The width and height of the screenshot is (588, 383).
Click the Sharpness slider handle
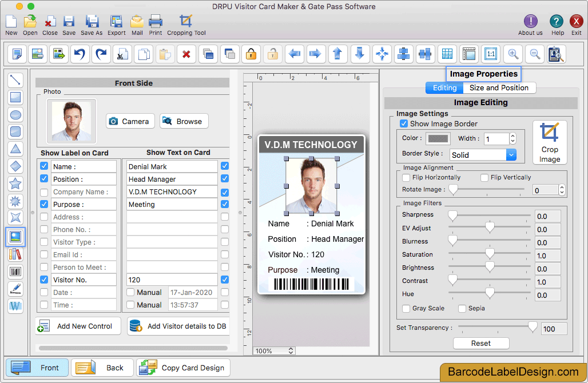pos(452,216)
